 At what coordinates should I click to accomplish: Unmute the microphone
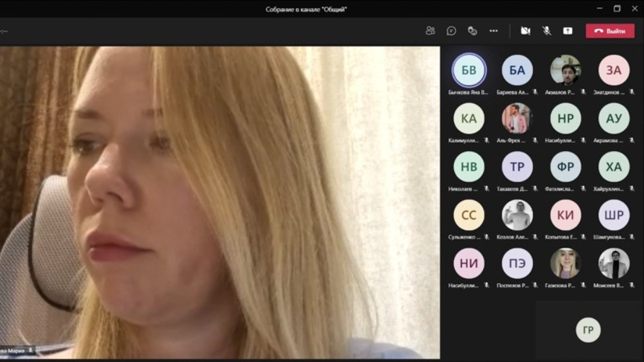tap(546, 31)
